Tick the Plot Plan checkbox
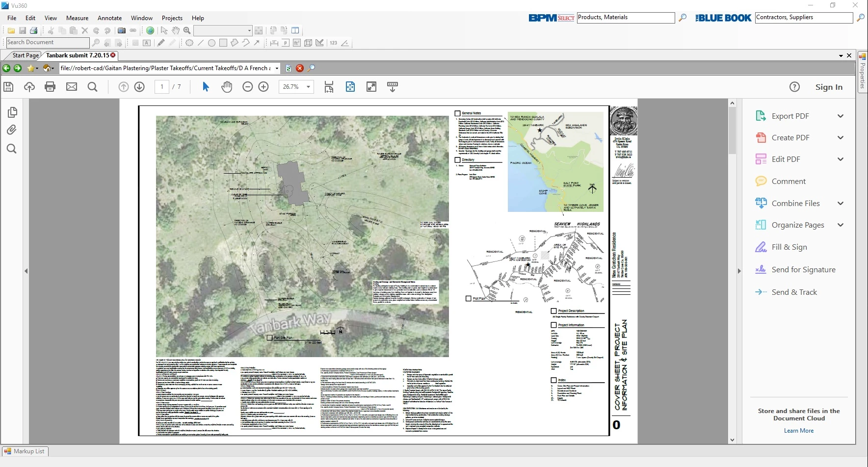The image size is (868, 467). click(x=468, y=298)
